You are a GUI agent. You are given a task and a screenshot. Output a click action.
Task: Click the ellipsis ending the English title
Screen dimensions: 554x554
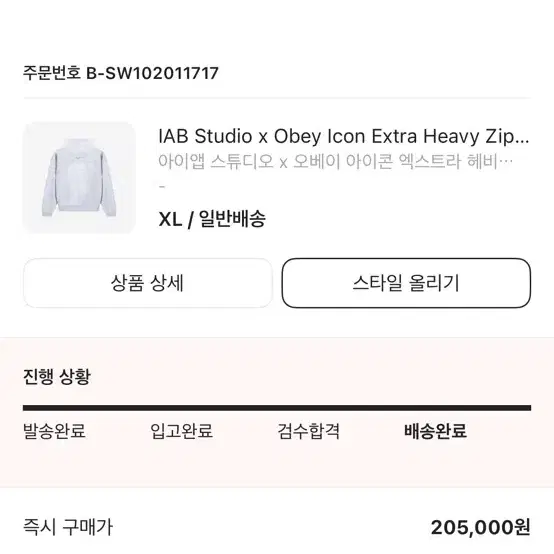[x=521, y=141]
